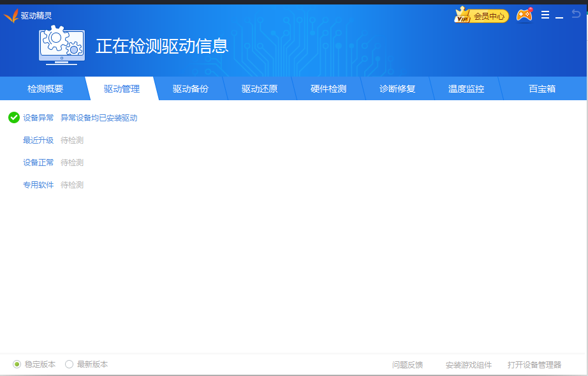
Task: Click the 设备异常 category label
Action: point(38,118)
